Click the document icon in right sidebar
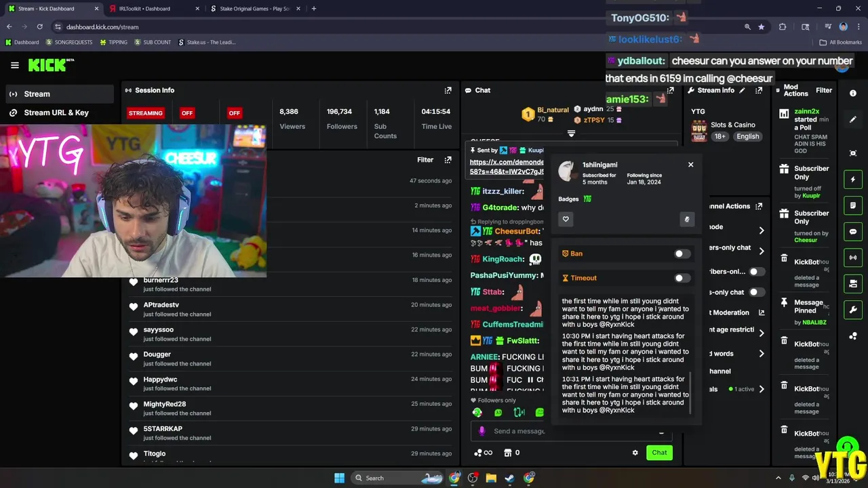The height and width of the screenshot is (488, 868). pyautogui.click(x=853, y=205)
